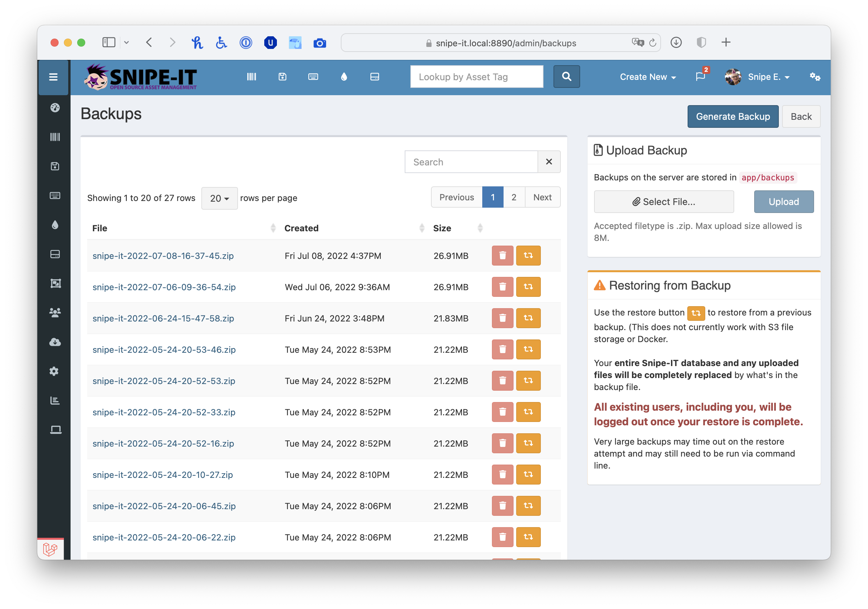This screenshot has width=868, height=609.
Task: Open the Reports chart icon in sidebar
Action: point(55,400)
